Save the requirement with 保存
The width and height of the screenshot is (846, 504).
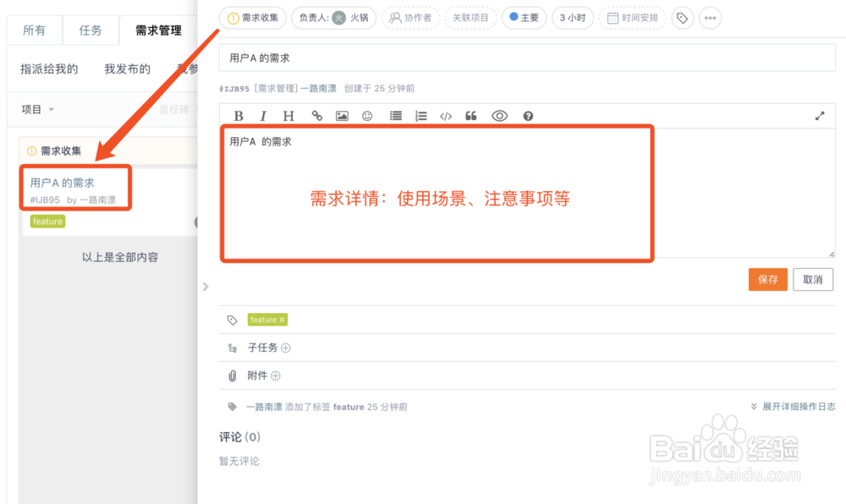click(767, 279)
